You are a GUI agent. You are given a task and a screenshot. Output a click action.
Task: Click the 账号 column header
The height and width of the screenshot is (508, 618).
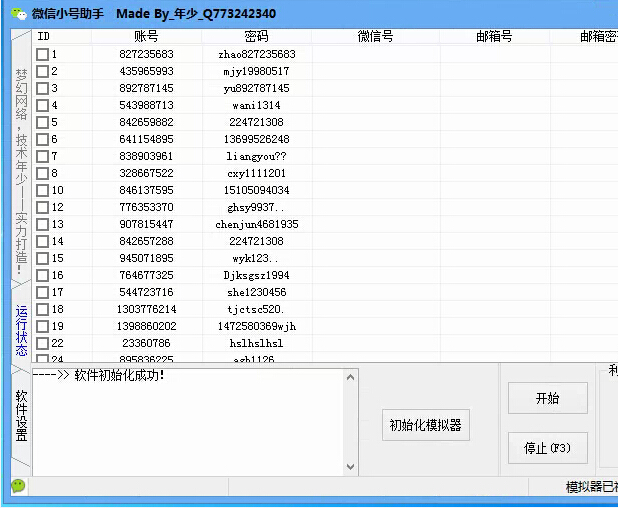tap(147, 36)
